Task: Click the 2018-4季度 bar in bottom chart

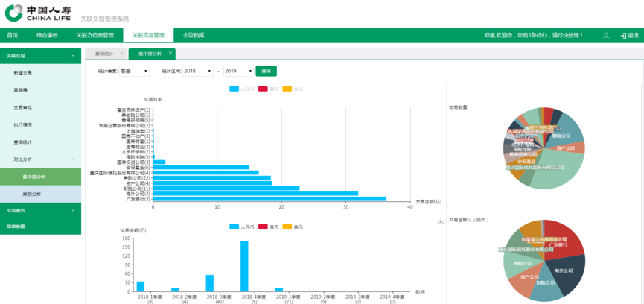Action: pyautogui.click(x=244, y=266)
